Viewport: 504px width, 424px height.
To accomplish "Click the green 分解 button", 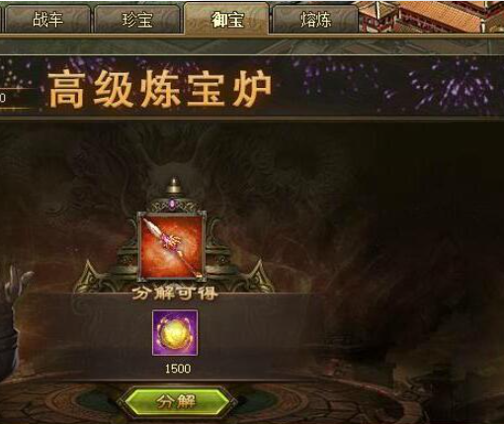I will click(x=177, y=401).
